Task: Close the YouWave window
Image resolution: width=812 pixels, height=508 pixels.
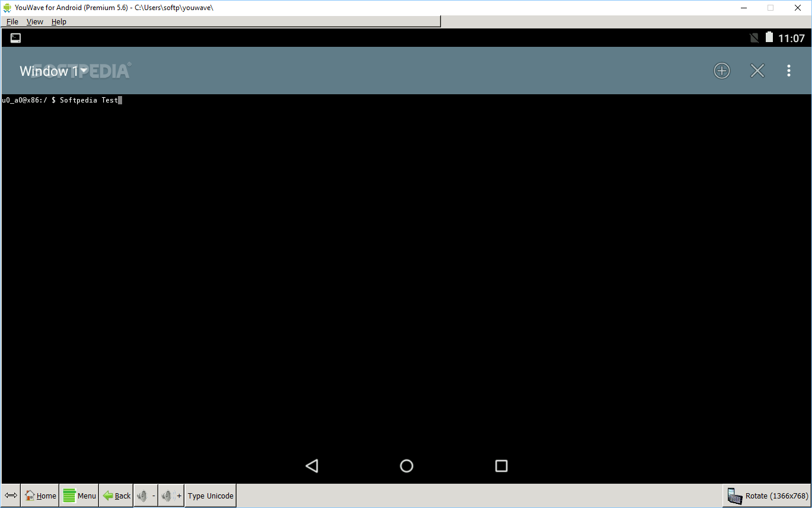Action: (798, 8)
